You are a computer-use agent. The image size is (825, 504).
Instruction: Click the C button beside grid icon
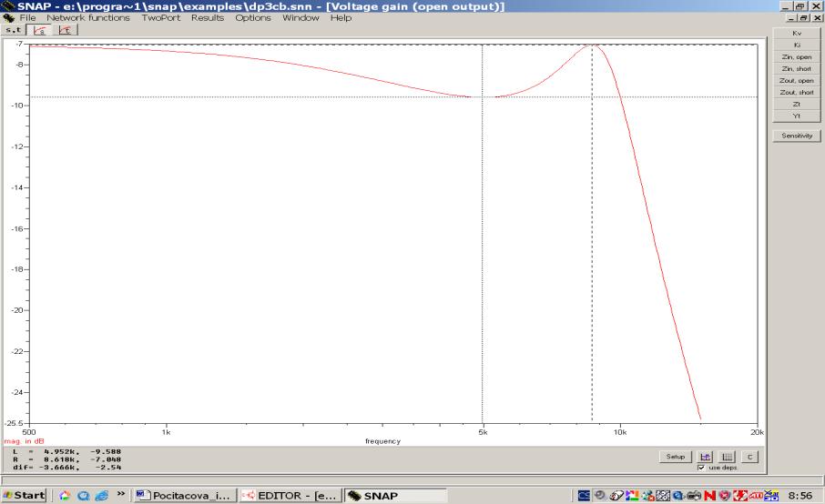click(x=749, y=457)
